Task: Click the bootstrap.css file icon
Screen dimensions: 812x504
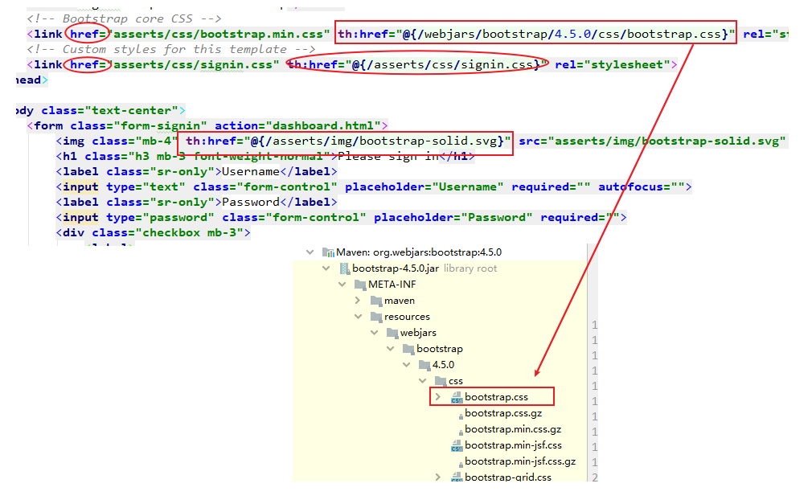Action: point(457,397)
